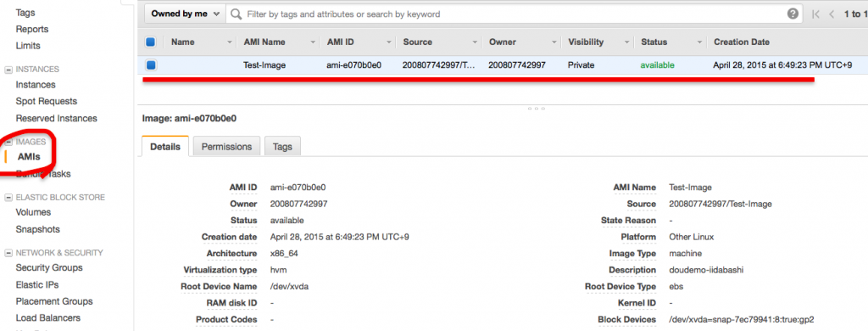Open Limits in the sidebar
This screenshot has height=331, width=868.
[28, 46]
